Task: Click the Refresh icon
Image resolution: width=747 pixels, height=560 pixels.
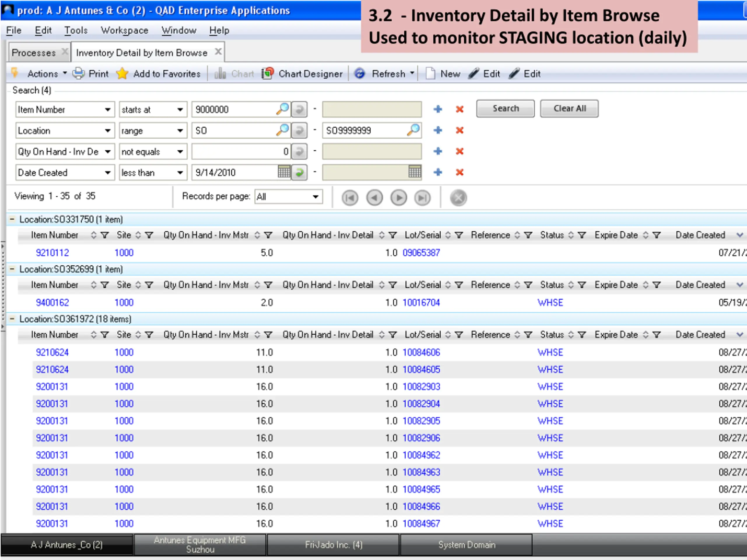Action: [360, 73]
